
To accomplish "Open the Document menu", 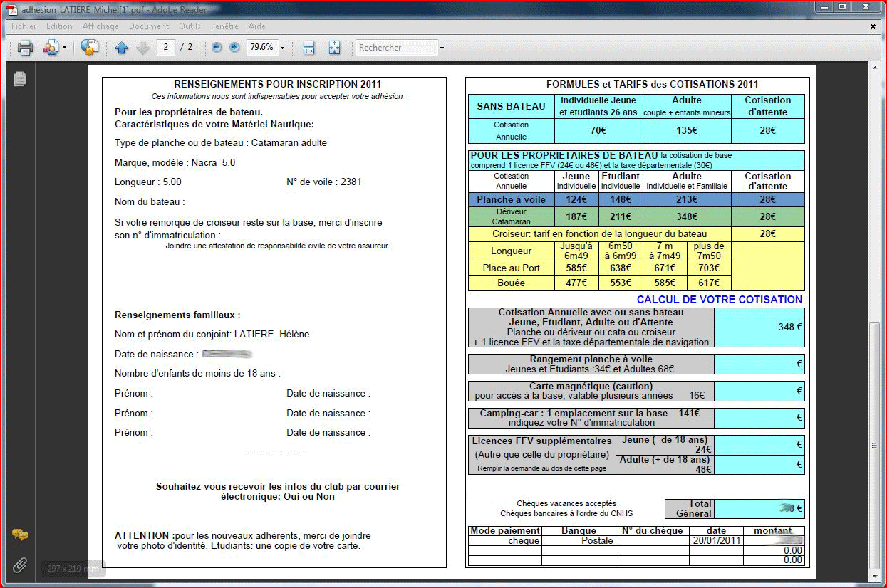I will click(x=149, y=26).
